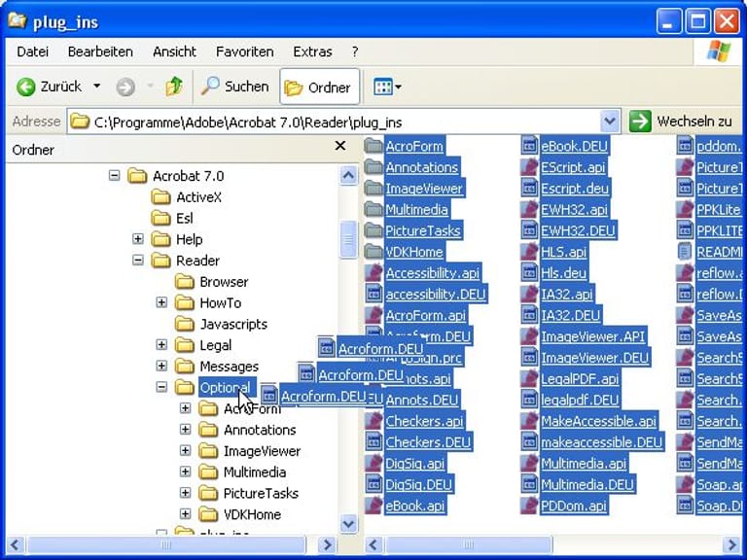The image size is (747, 560).
Task: Expand the Help folder node
Action: click(138, 239)
